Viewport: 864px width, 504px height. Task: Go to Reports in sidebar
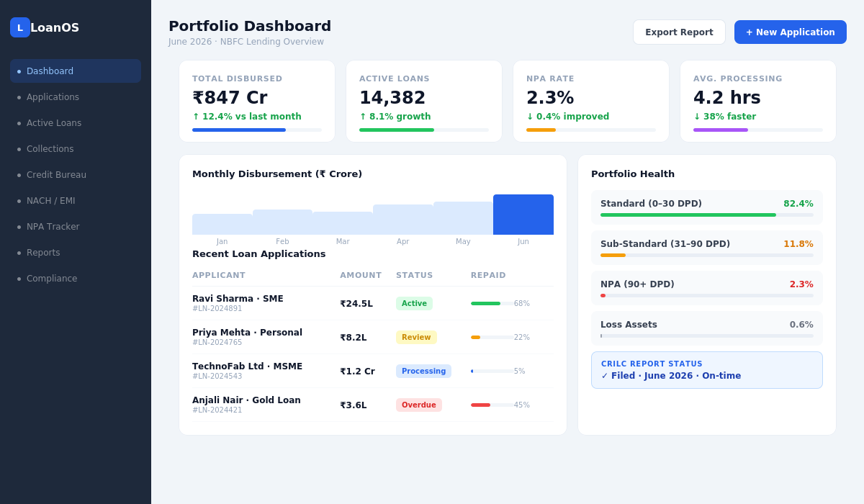76,253
